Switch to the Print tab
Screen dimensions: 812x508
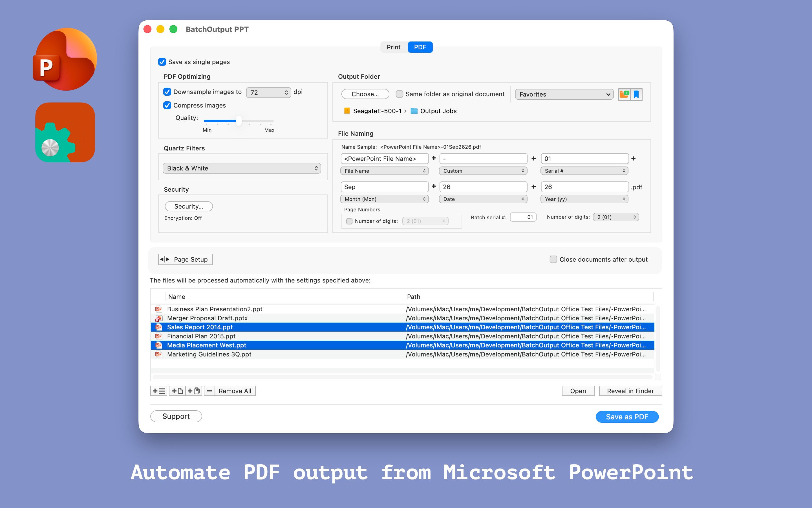click(x=394, y=47)
